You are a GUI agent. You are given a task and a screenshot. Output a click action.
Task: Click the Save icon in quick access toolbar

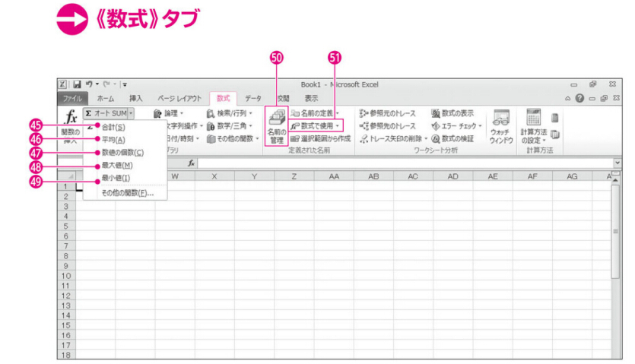[x=77, y=84]
